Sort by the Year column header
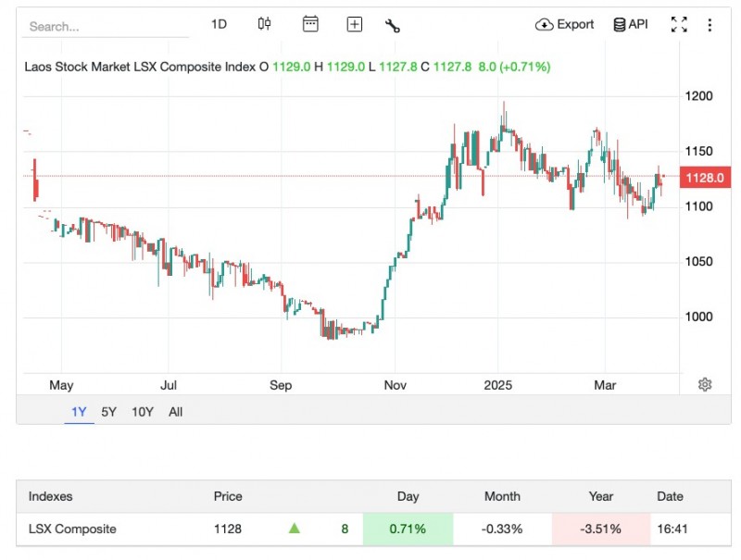The image size is (741, 560). [x=600, y=496]
